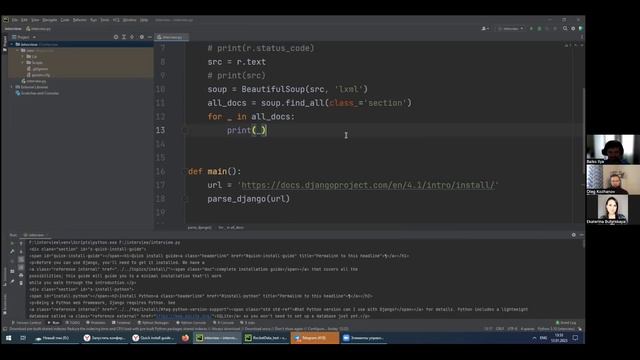Click Collapse All in Project panel

(132, 37)
